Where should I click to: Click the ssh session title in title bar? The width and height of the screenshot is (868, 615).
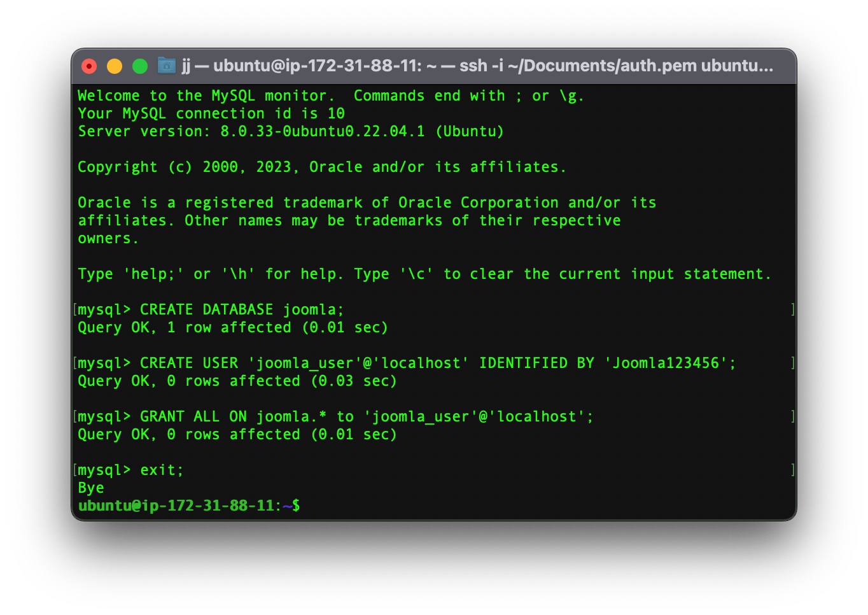click(x=477, y=66)
